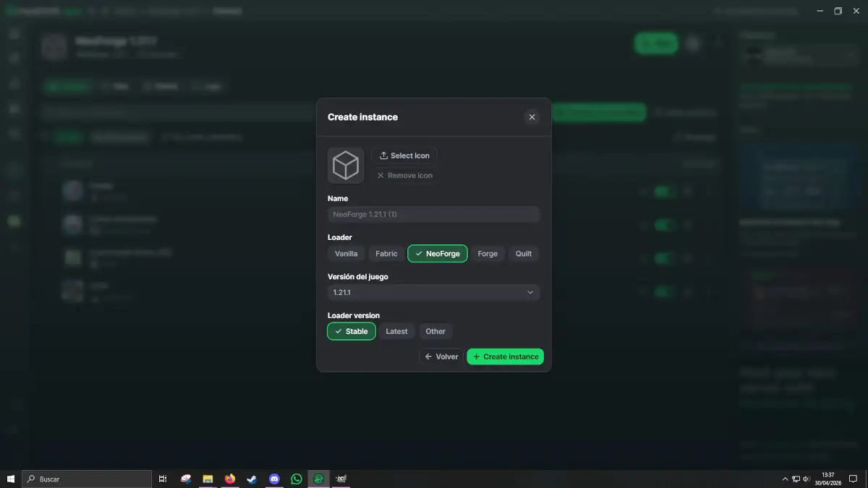Choose Fabric as the loader
Image resolution: width=868 pixels, height=488 pixels.
tap(386, 254)
